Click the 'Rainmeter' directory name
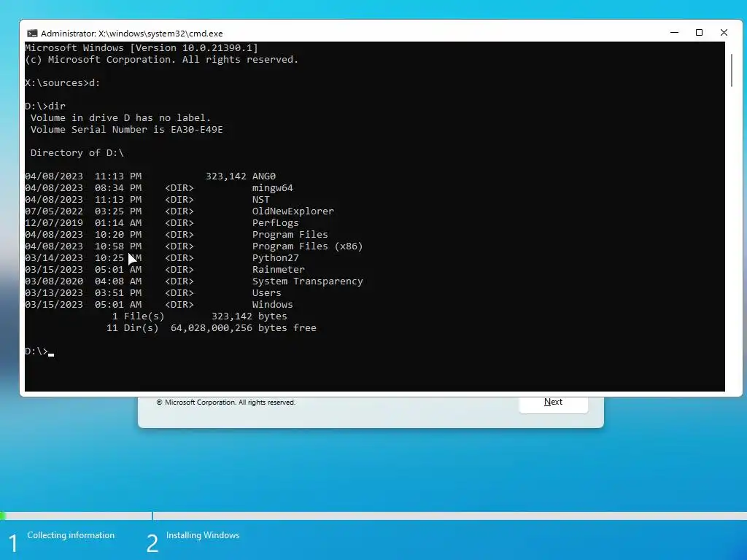 pyautogui.click(x=278, y=270)
